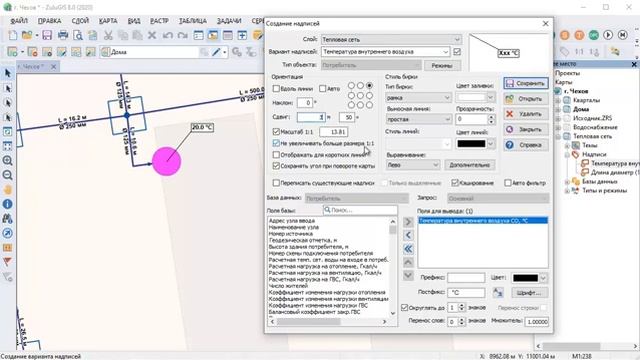The width and height of the screenshot is (640, 360).
Task: Click the Открыть button in dialog
Action: point(526,99)
